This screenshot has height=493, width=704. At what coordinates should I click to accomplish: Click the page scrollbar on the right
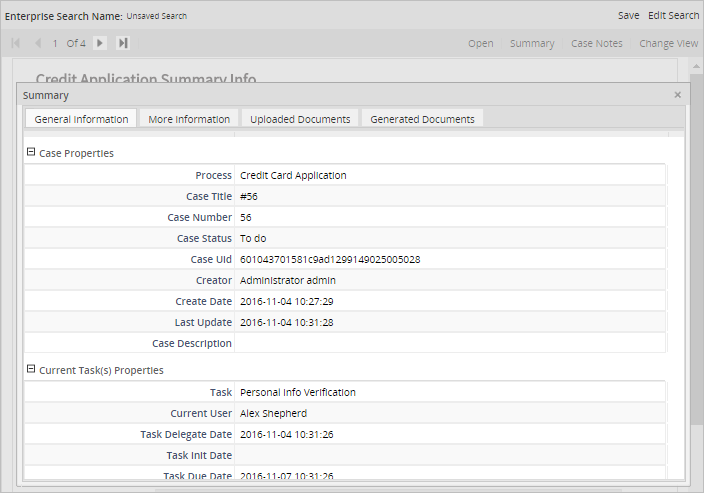point(696,250)
